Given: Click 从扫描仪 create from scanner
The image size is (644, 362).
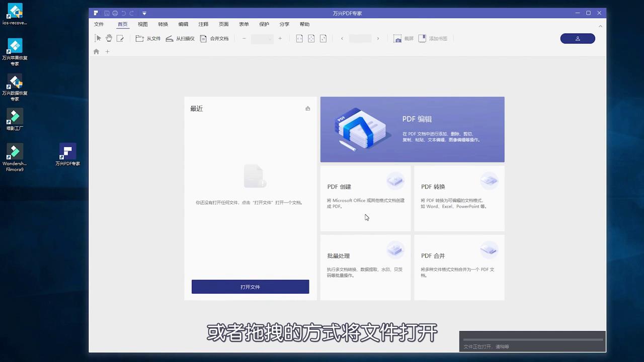Looking at the screenshot, I should [x=180, y=38].
